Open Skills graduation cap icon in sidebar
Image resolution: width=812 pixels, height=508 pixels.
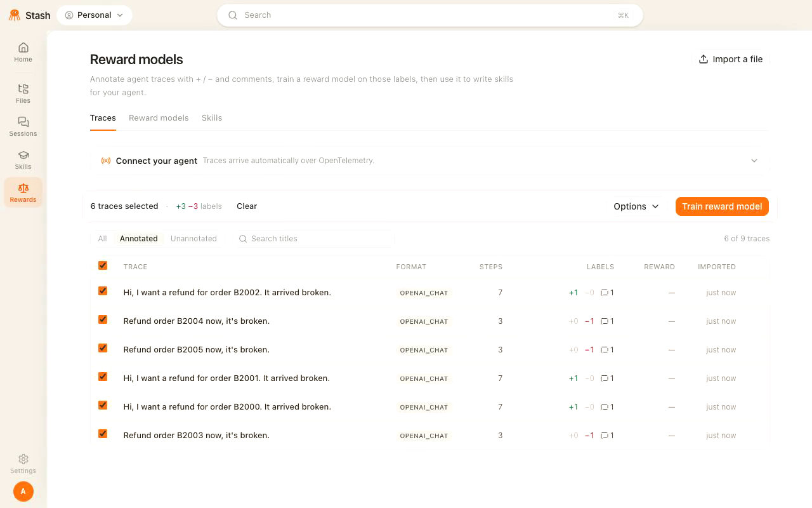[23, 155]
